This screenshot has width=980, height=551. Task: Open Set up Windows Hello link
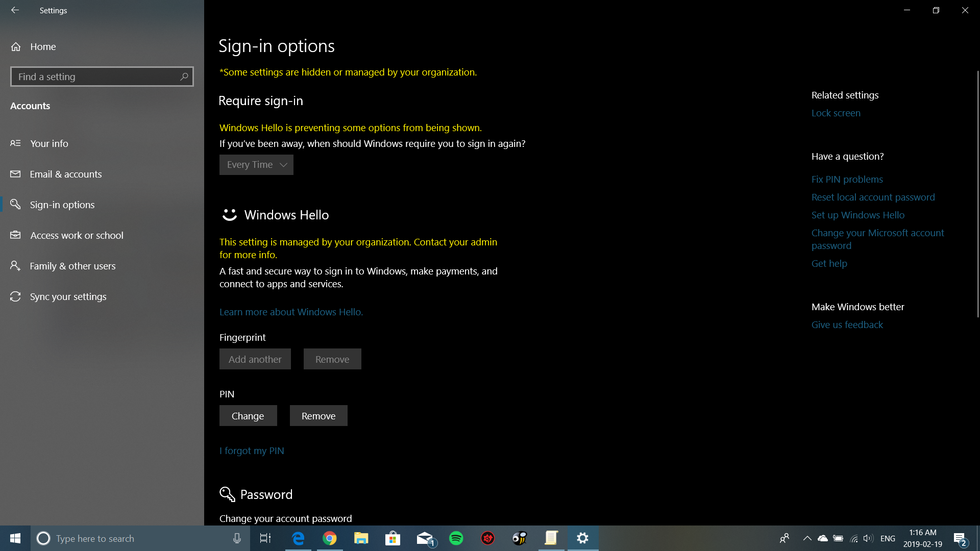[857, 215]
